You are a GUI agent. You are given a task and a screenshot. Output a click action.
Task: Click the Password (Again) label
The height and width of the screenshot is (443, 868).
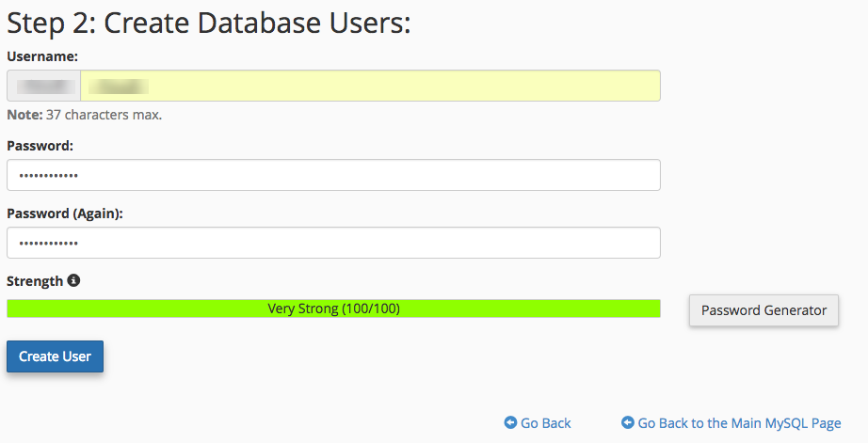tap(65, 214)
